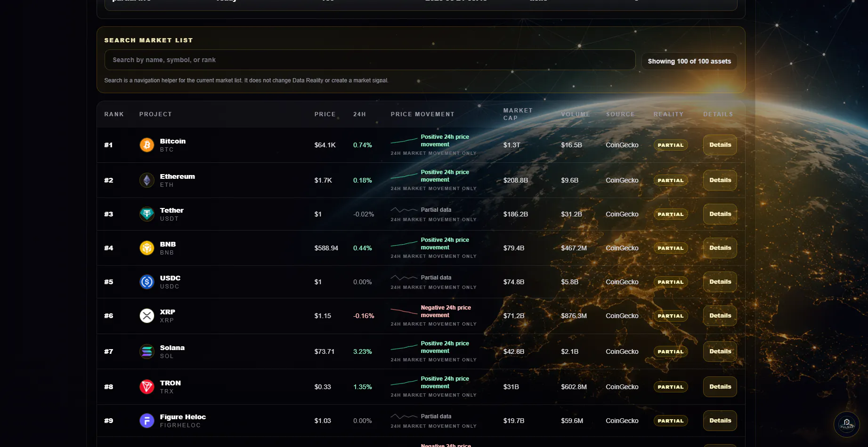Select the Bitcoin project name
Viewport: 868px width, 447px height.
[x=173, y=141]
